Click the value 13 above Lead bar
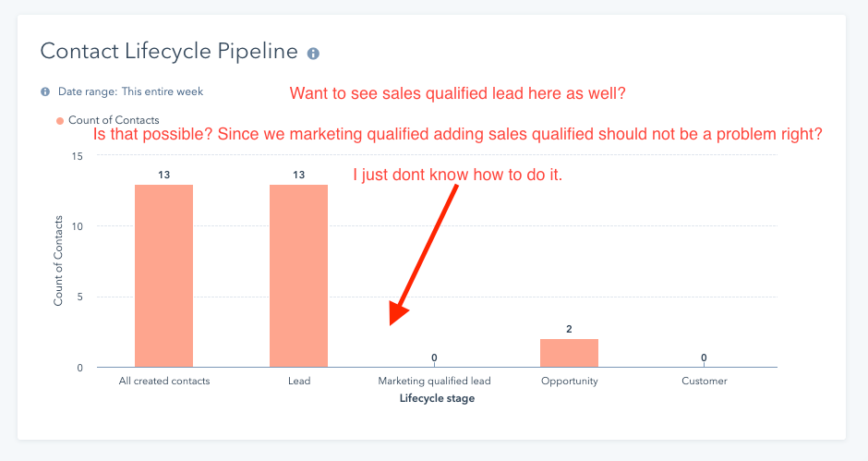 pyautogui.click(x=299, y=176)
